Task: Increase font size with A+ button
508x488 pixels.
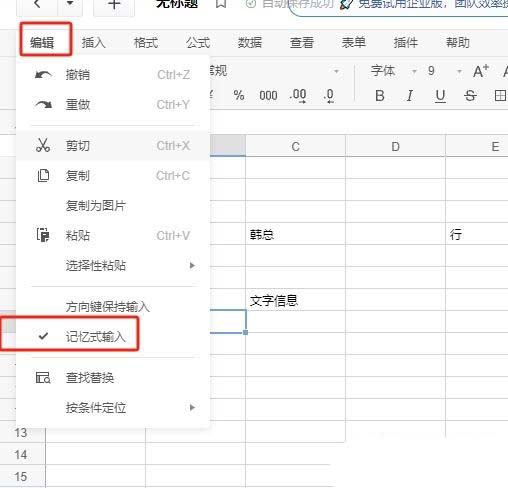Action: 481,71
